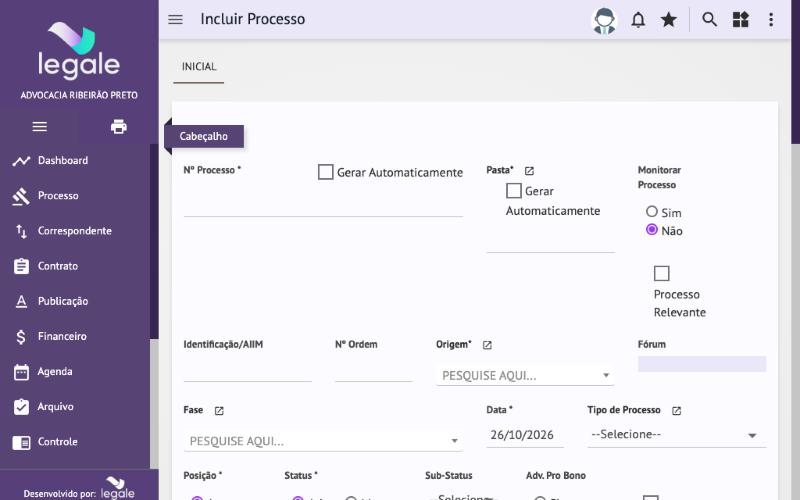Screen dimensions: 800x500
Task: Click the ADVOCACIA RIBEIRÃO PRETO text
Action: (x=79, y=95)
